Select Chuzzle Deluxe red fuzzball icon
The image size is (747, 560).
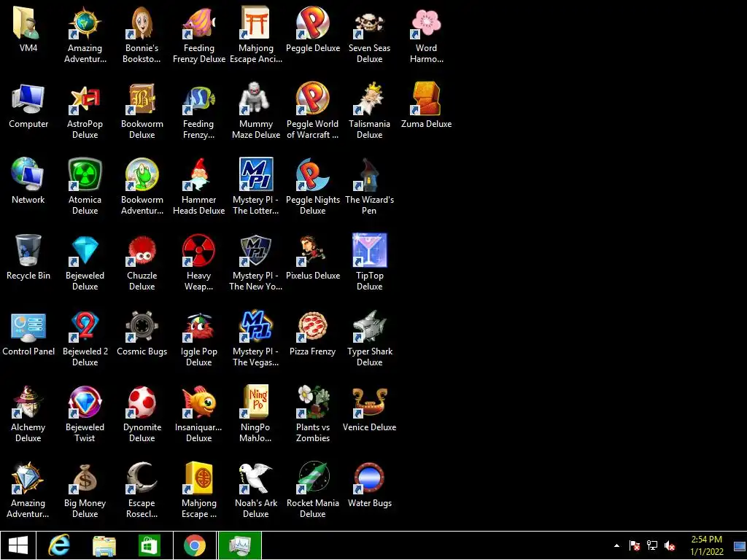(x=142, y=250)
